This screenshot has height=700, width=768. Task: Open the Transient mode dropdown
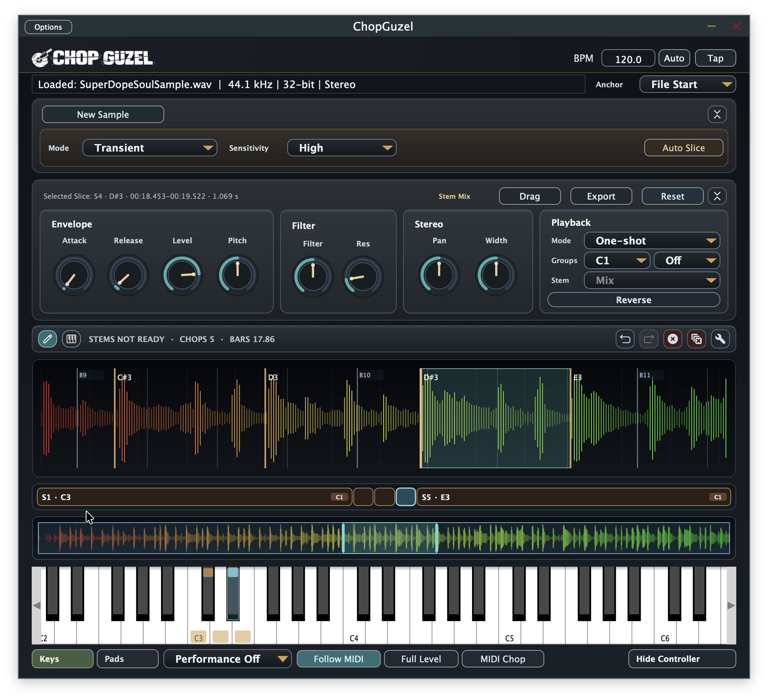point(150,148)
